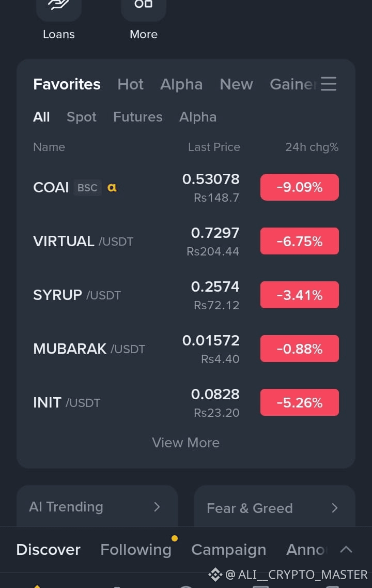Click the BSC chain tag on COAI
Viewport: 372px width, 588px height.
[87, 188]
